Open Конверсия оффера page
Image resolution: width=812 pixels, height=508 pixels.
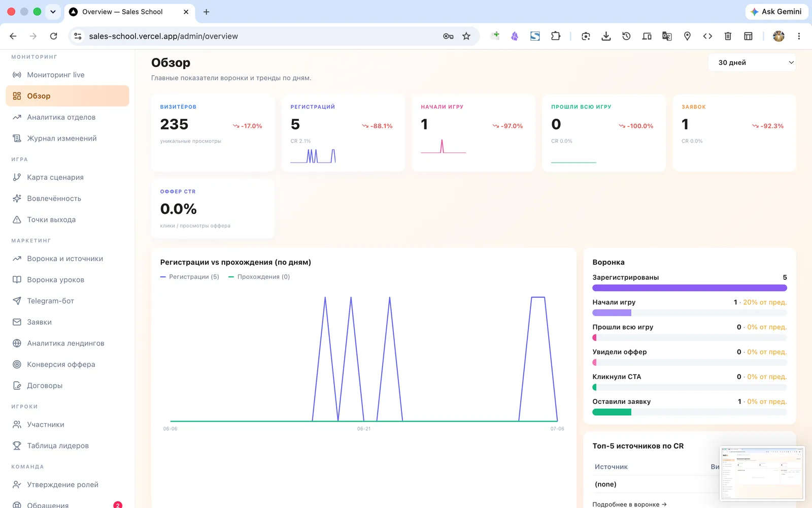[x=67, y=364]
